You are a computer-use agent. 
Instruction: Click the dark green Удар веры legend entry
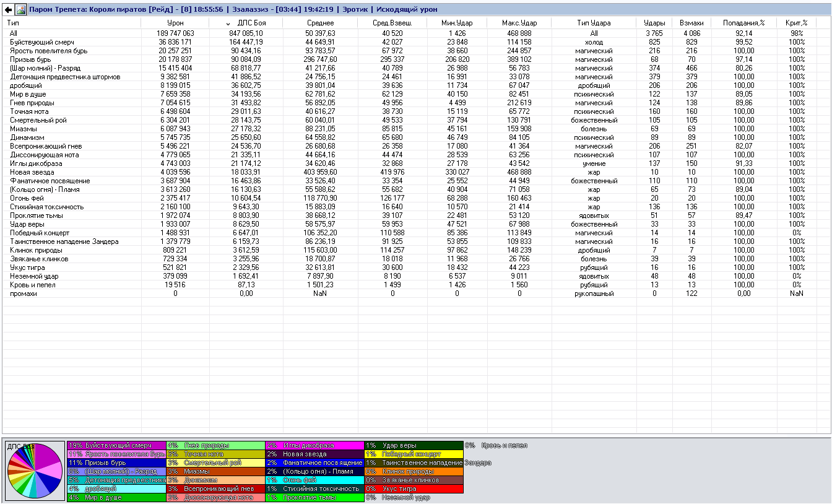[414, 445]
